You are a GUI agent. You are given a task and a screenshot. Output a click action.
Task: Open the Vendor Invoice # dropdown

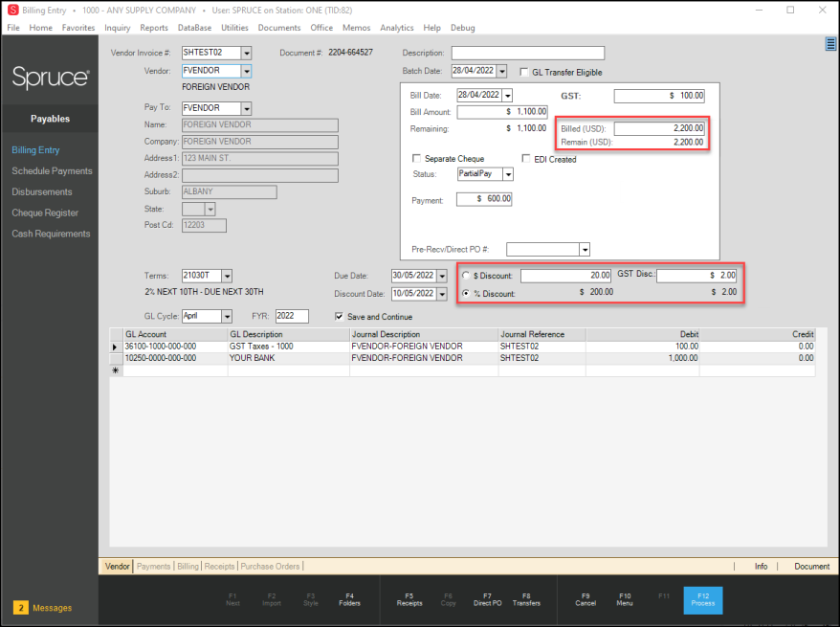tap(247, 53)
